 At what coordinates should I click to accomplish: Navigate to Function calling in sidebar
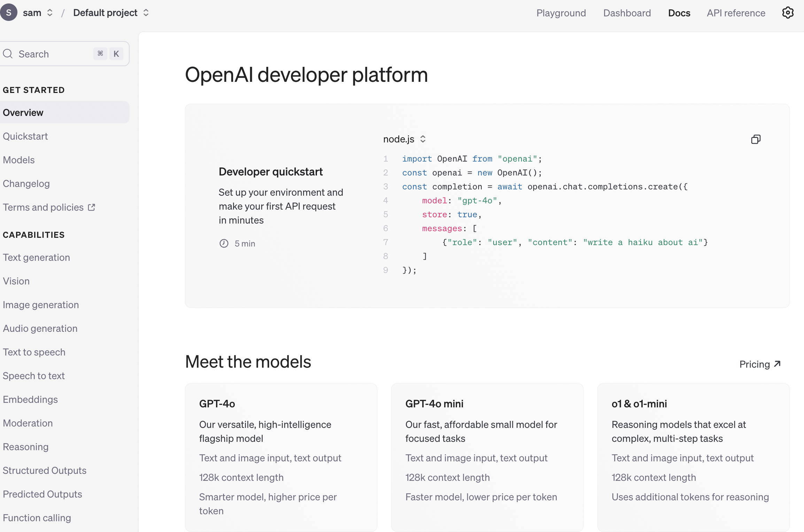(37, 518)
